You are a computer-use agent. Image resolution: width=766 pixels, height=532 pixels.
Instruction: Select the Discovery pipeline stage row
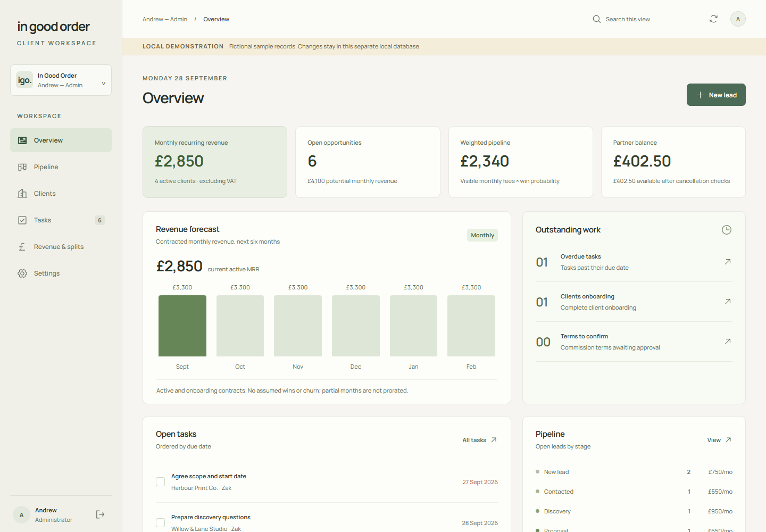click(x=634, y=511)
